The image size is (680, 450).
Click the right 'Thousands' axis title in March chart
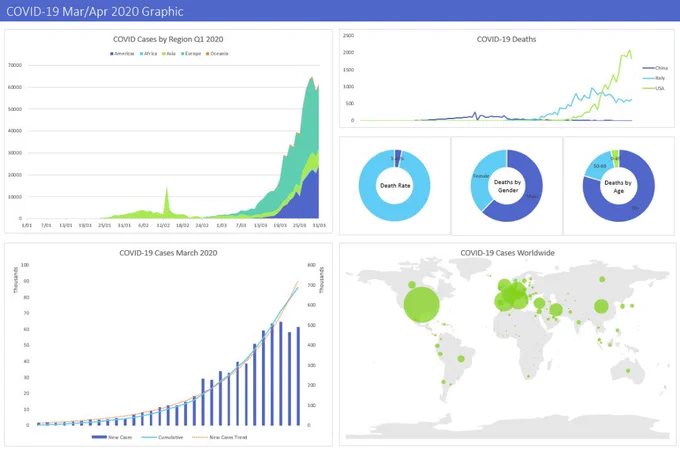pos(321,280)
